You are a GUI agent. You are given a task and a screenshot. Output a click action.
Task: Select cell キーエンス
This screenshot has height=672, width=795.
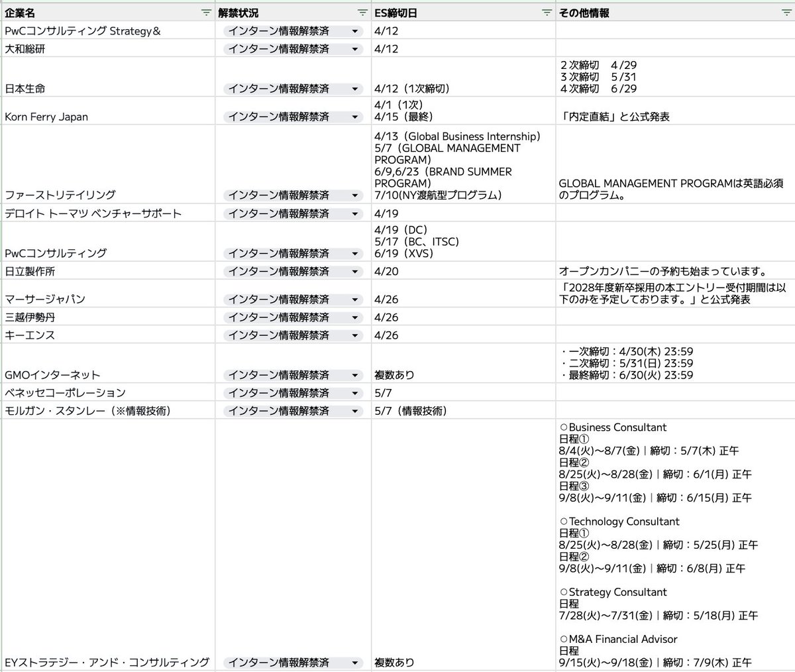107,335
